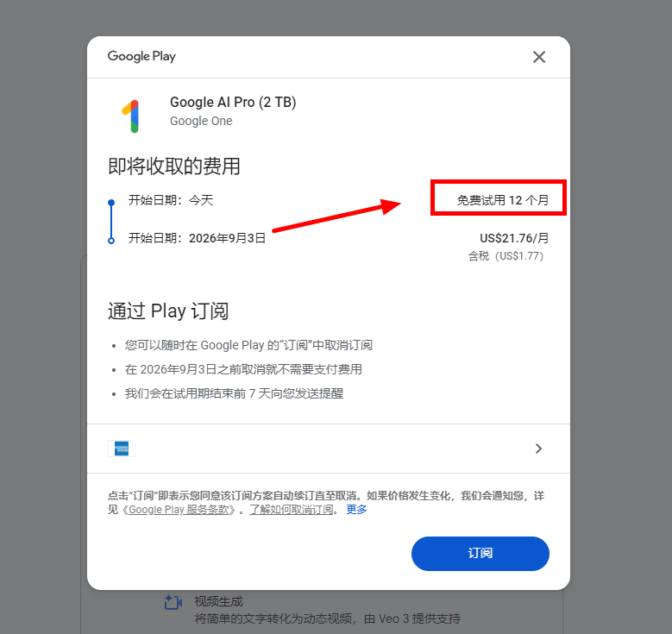
Task: Open 了解如何取消订阅 link
Action: 292,510
